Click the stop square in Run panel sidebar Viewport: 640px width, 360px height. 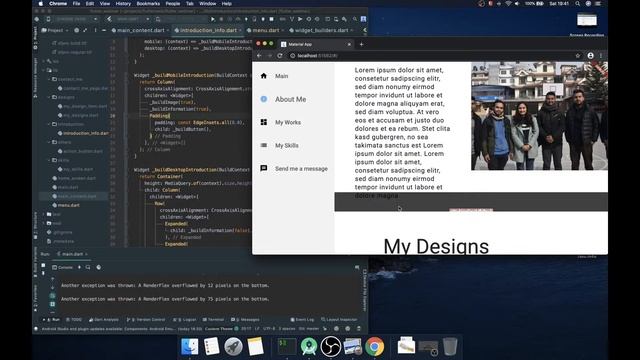tap(43, 265)
